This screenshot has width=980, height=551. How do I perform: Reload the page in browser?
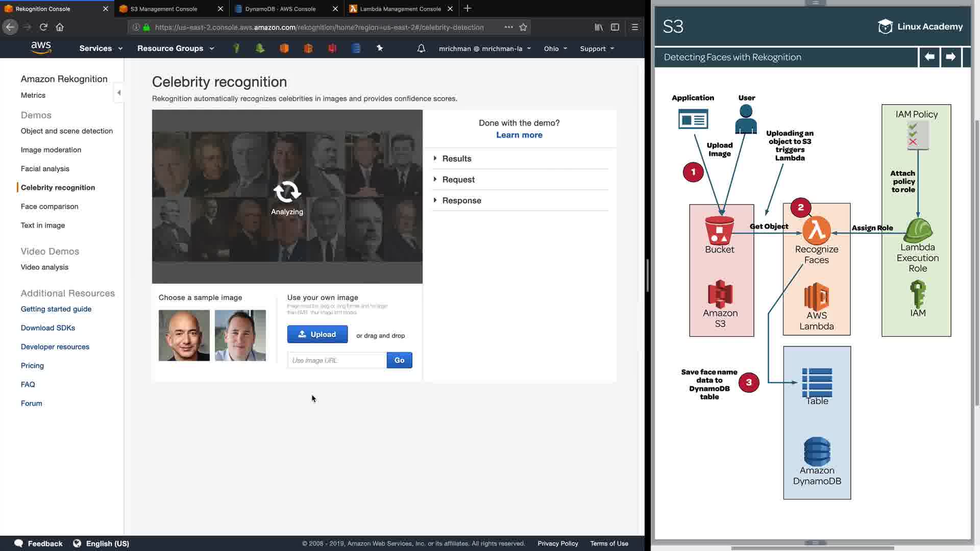43,27
